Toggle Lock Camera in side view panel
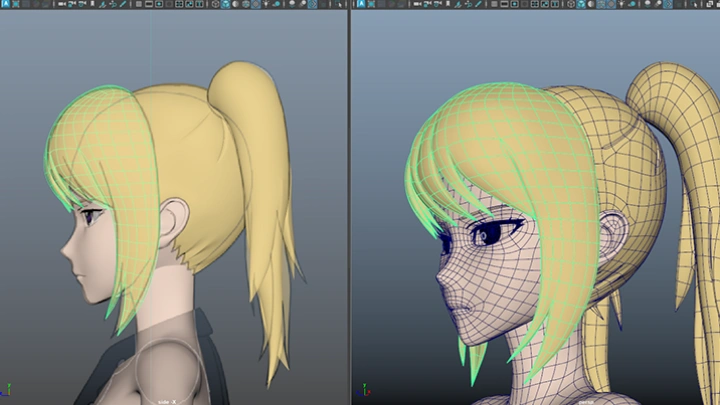 [x=72, y=4]
